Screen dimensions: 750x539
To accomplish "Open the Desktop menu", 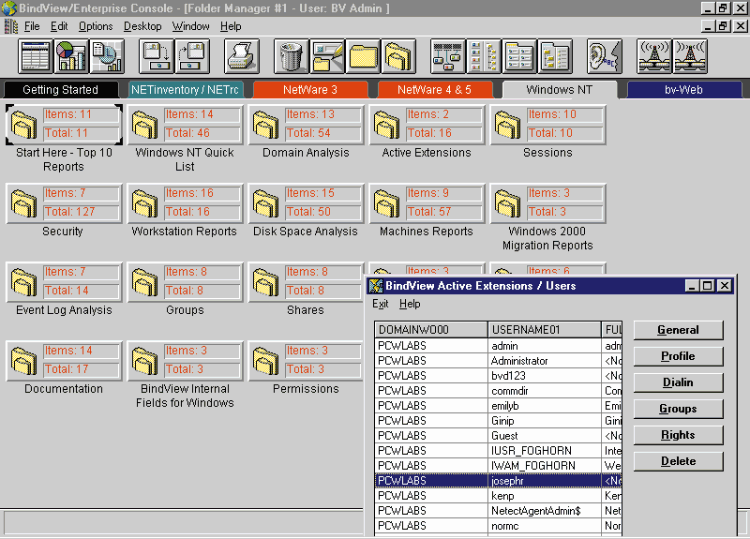I will [x=143, y=26].
